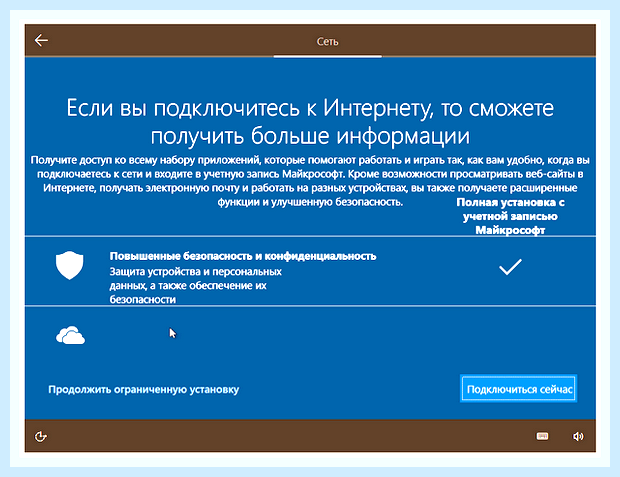Screen dimensions: 620x477
Task: Click paragraph starting Получите доступ ко всему набору
Action: point(310,181)
